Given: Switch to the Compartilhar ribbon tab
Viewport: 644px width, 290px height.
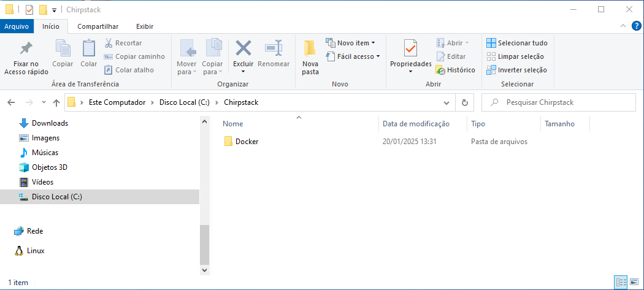Looking at the screenshot, I should (98, 26).
